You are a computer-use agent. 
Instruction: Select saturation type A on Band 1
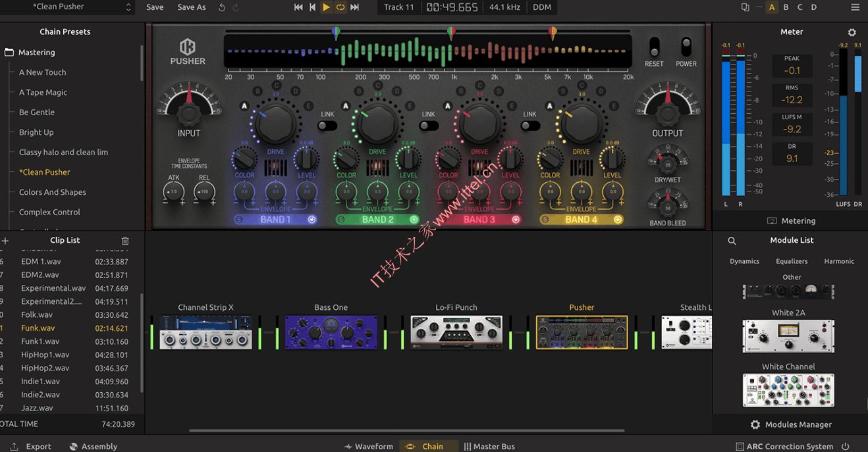tap(244, 106)
